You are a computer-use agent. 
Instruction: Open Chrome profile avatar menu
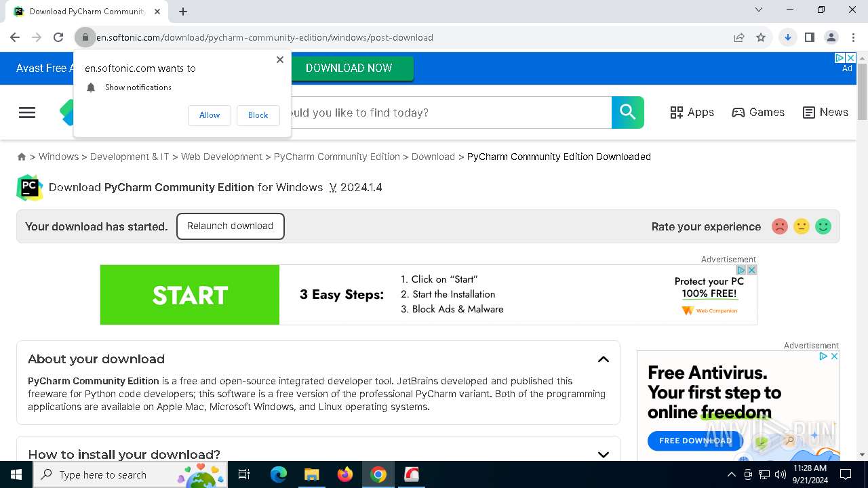pos(831,37)
